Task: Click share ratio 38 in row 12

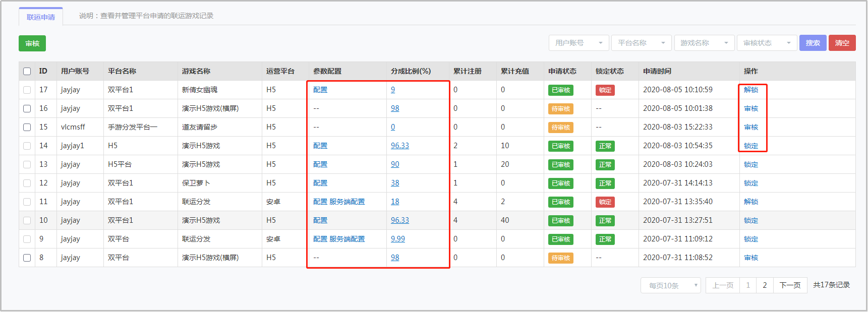Action: coord(395,183)
